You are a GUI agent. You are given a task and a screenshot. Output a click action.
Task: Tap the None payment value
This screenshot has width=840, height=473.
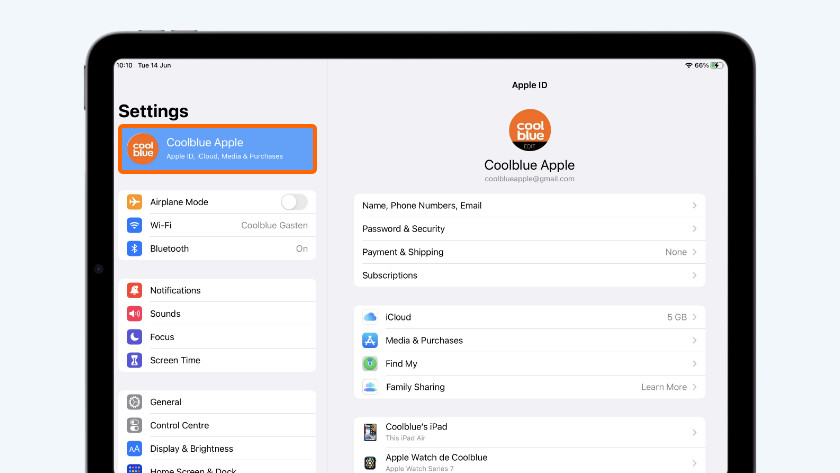click(676, 252)
